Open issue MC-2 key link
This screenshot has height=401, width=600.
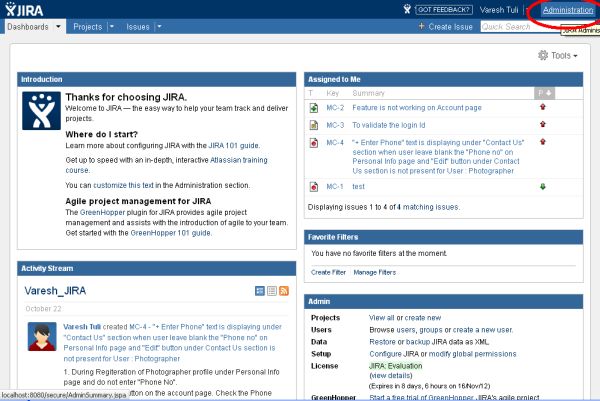335,108
